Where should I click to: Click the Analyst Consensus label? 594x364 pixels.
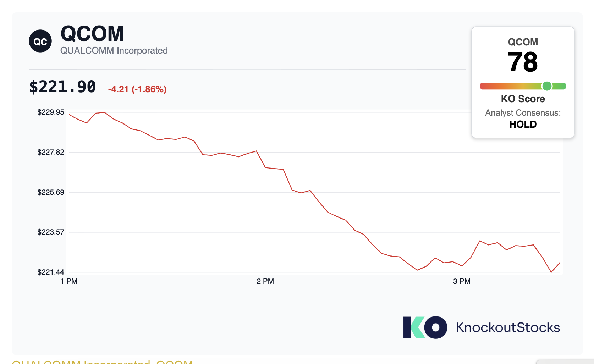click(523, 113)
